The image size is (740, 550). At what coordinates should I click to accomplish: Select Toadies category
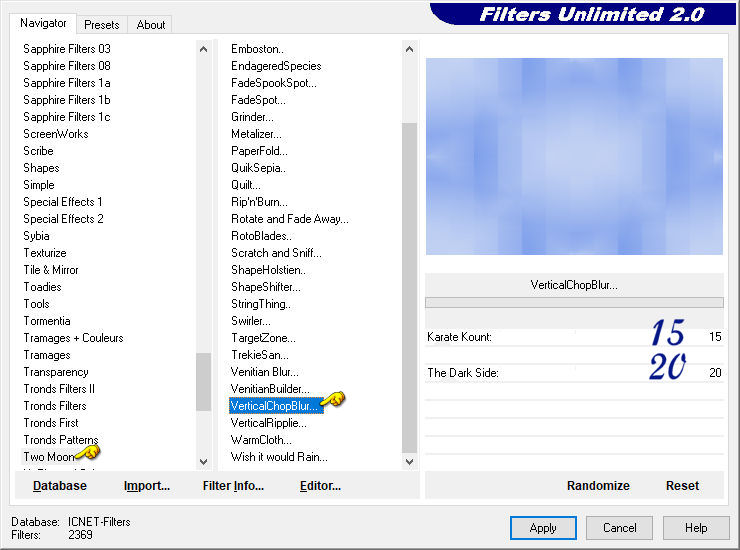42,287
